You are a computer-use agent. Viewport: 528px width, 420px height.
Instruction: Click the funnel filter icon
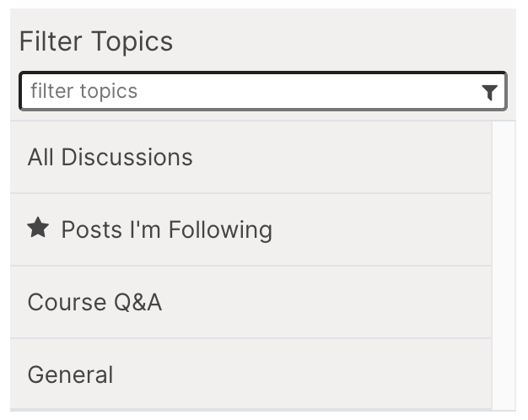[x=489, y=92]
